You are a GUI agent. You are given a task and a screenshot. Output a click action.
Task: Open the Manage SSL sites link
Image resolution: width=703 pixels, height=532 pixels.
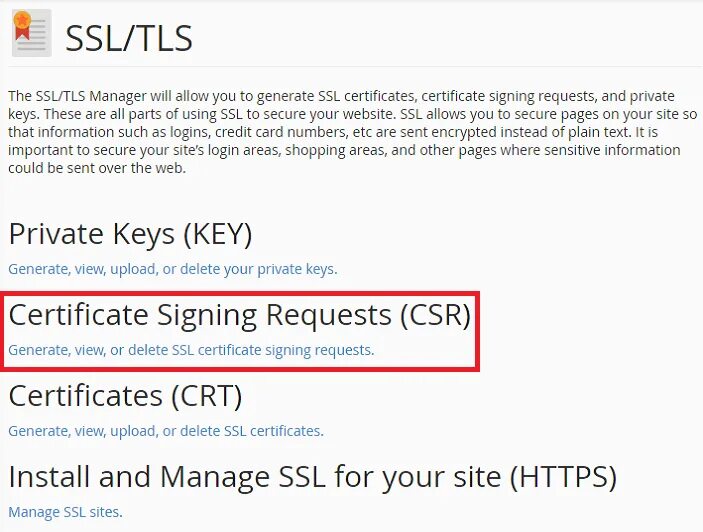click(65, 512)
